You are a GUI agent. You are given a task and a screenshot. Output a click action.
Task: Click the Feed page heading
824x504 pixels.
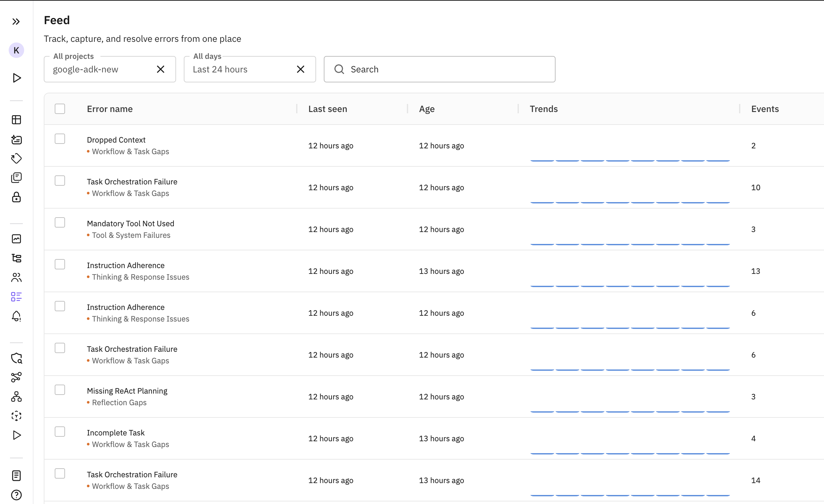tap(57, 20)
